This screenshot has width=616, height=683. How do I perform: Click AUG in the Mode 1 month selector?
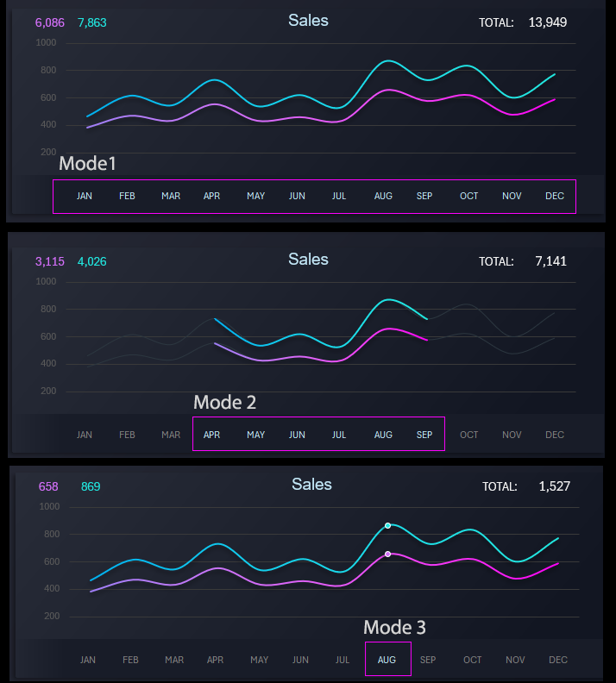383,196
